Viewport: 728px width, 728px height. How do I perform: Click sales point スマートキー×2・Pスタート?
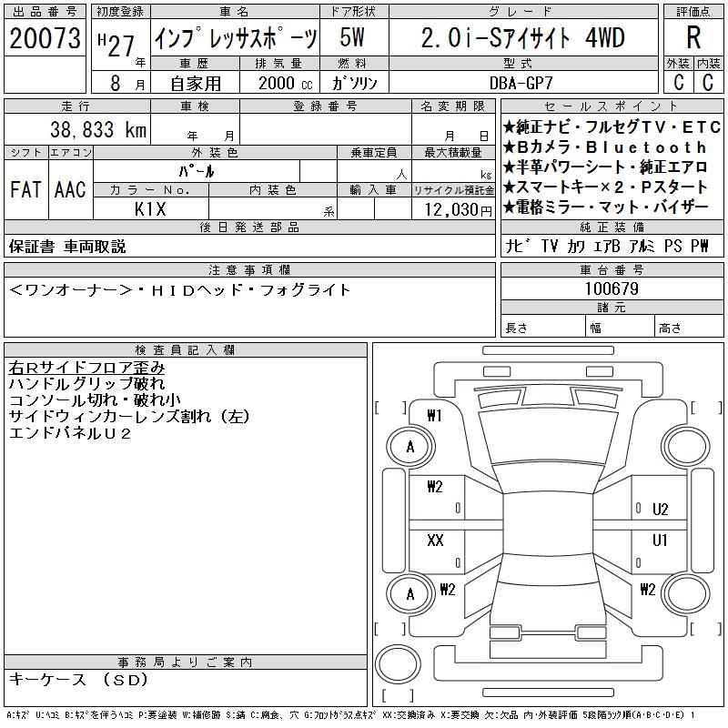(x=605, y=187)
